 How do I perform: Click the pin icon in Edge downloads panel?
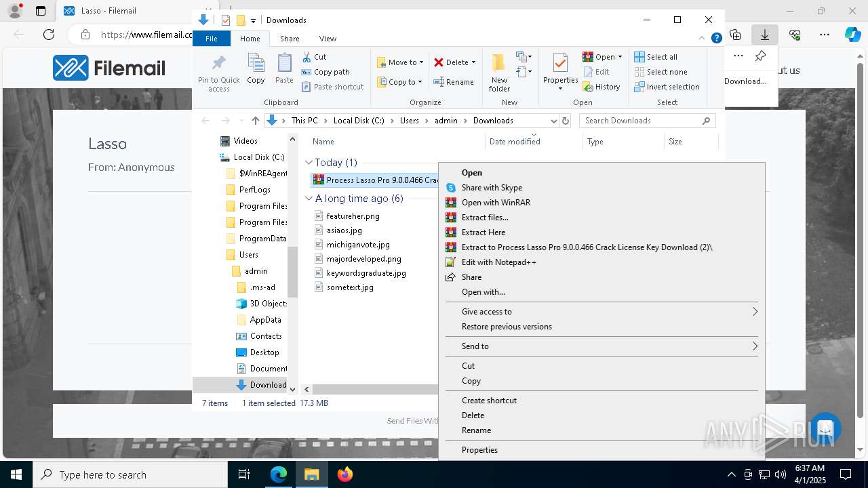pyautogui.click(x=761, y=56)
